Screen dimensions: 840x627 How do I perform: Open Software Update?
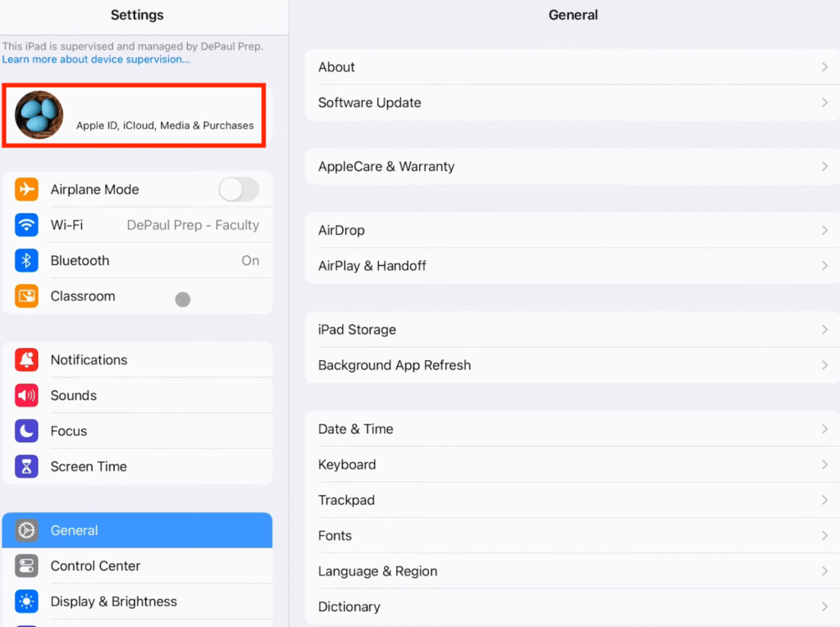click(572, 103)
